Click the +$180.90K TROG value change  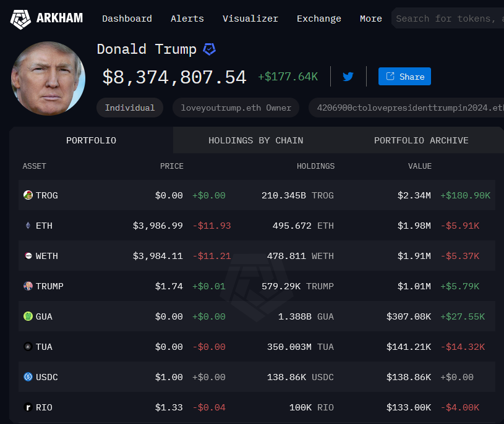466,195
